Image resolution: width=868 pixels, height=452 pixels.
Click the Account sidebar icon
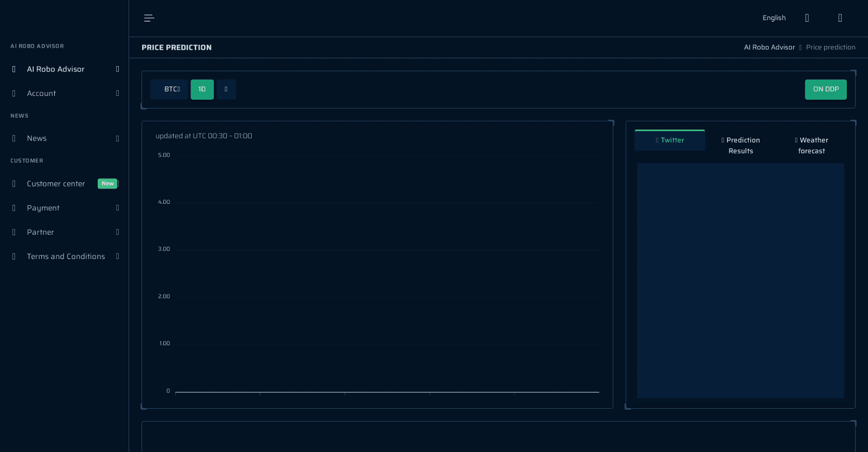14,93
